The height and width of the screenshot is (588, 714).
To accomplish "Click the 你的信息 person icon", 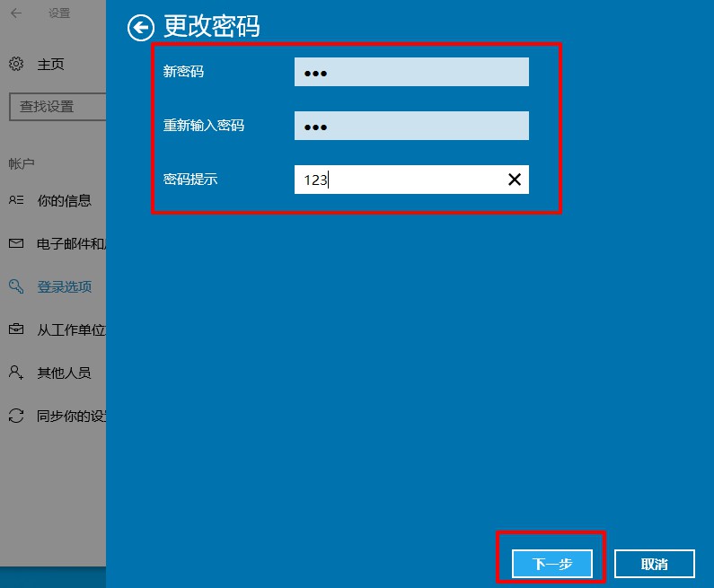I will click(x=16, y=200).
